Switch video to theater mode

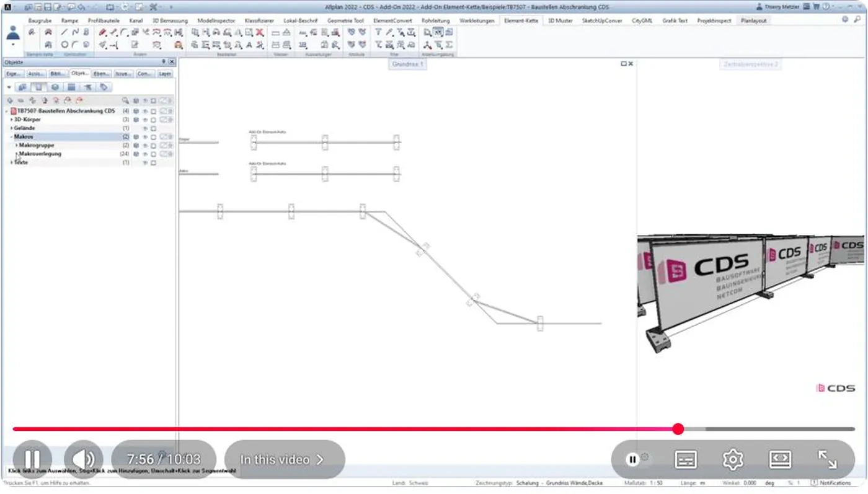(780, 459)
